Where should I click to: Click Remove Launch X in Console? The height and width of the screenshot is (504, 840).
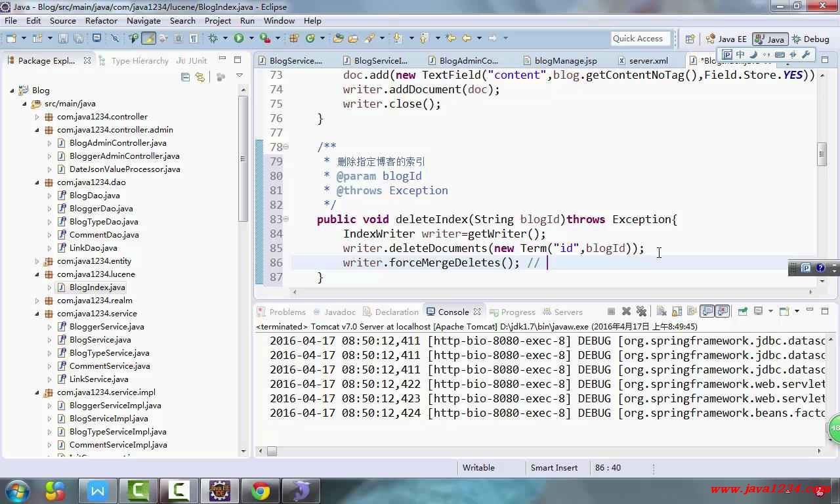tap(626, 312)
